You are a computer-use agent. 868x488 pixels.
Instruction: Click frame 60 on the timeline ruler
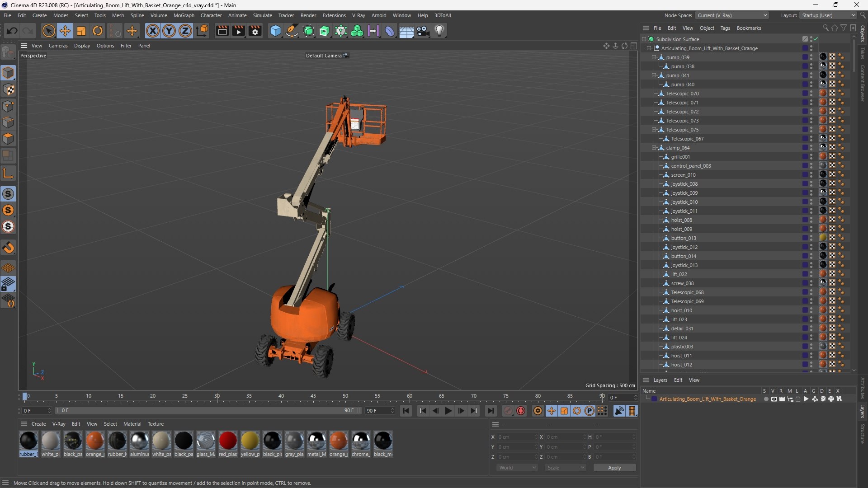[x=409, y=396]
